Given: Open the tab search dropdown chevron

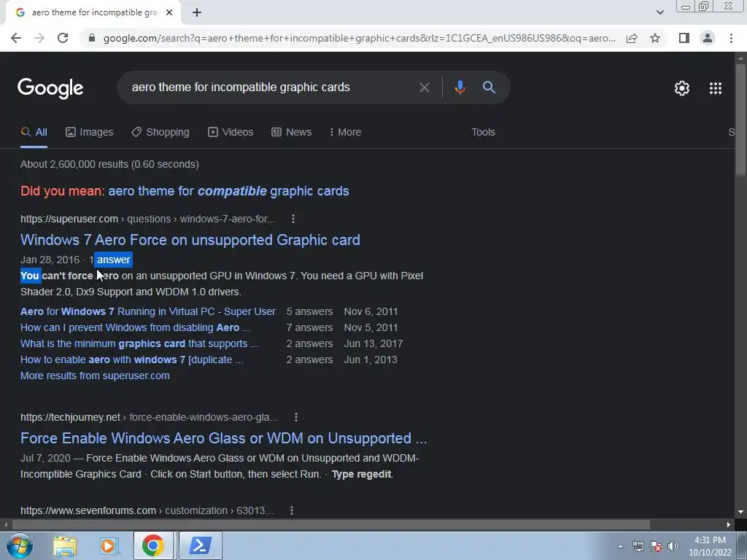Looking at the screenshot, I should coord(659,12).
